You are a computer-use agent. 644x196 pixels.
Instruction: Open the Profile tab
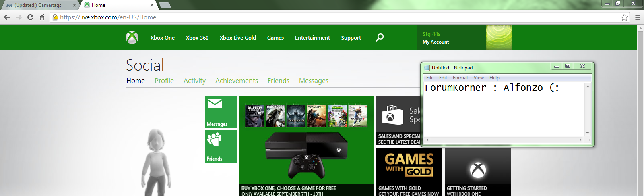click(x=164, y=81)
